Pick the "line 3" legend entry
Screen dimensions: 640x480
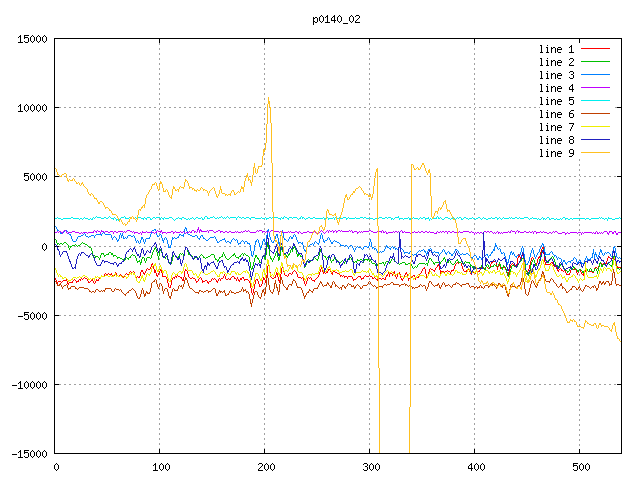pyautogui.click(x=556, y=75)
